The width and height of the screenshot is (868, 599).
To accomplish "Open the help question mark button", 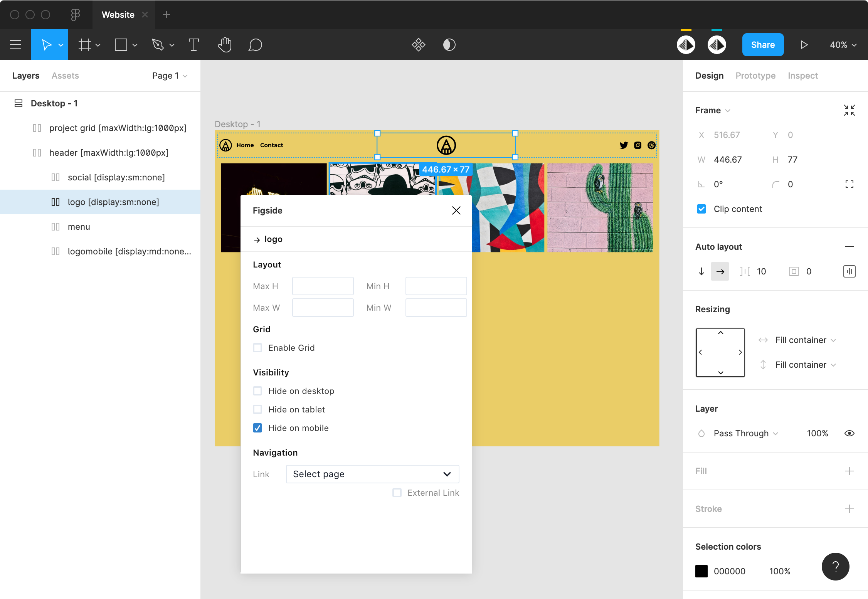I will point(836,567).
